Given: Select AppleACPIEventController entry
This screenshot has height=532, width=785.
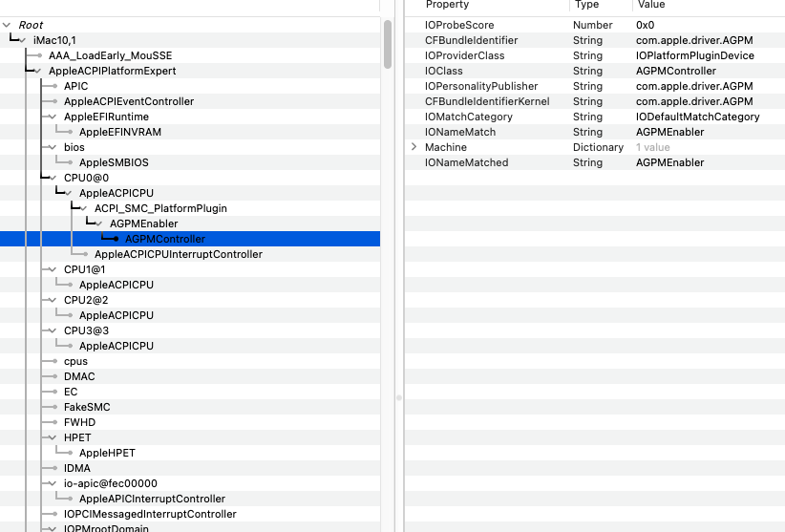Looking at the screenshot, I should click(129, 101).
